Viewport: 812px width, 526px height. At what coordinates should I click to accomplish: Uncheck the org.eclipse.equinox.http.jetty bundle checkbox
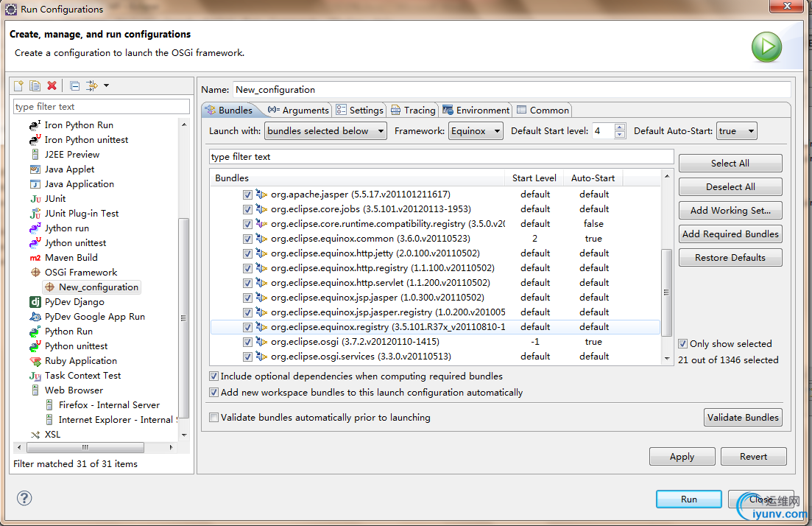(x=247, y=253)
